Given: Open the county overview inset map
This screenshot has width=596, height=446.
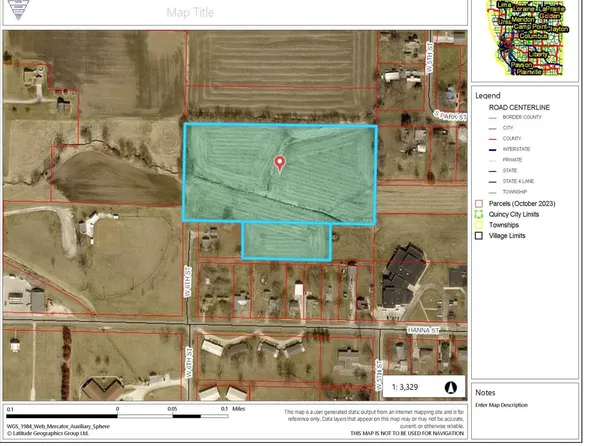Looking at the screenshot, I should coord(526,38).
